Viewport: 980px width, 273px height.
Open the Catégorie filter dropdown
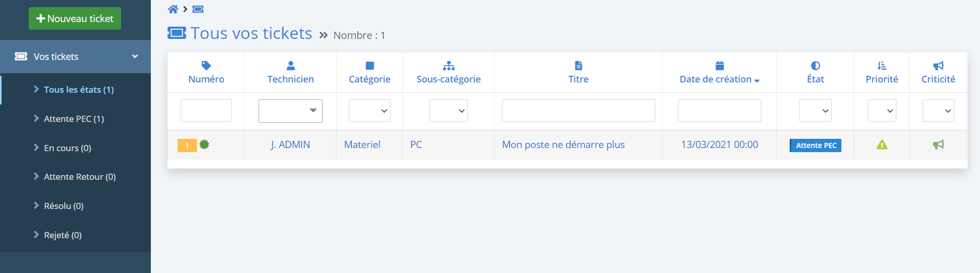pyautogui.click(x=369, y=111)
